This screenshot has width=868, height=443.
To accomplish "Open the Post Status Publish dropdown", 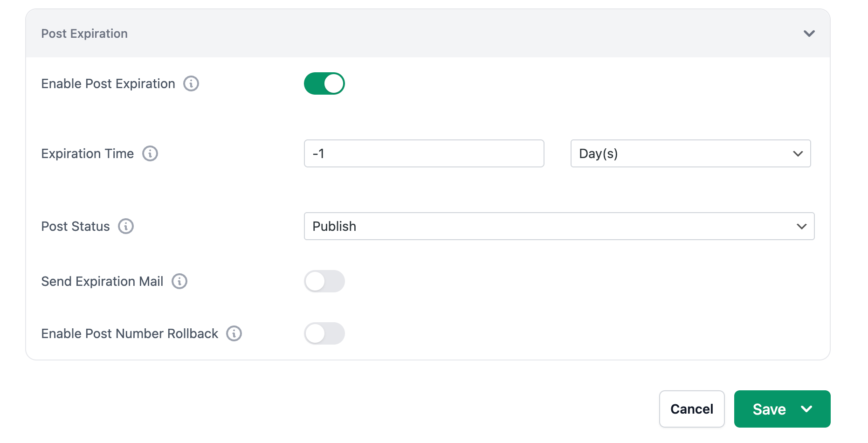I will 559,226.
